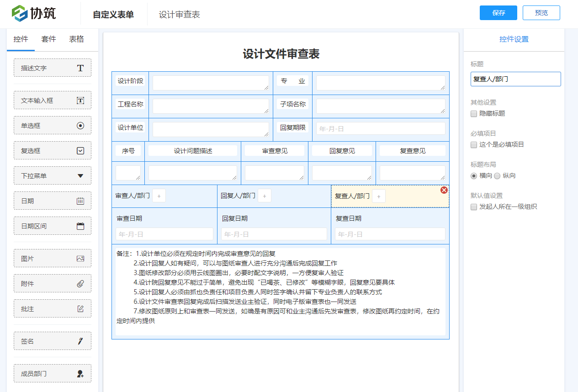
Task: Click the 签名 pen icon
Action: [80, 341]
